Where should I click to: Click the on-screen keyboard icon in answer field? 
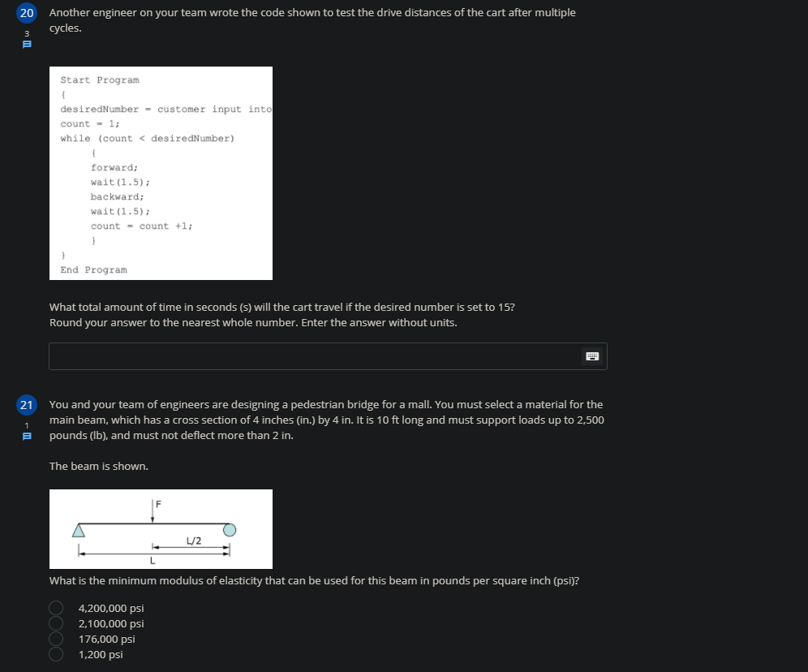pos(592,355)
